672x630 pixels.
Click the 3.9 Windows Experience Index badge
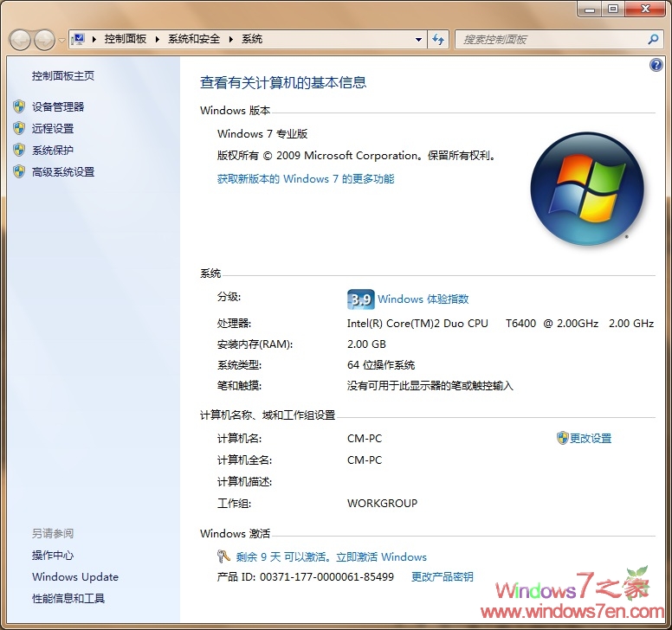(359, 299)
